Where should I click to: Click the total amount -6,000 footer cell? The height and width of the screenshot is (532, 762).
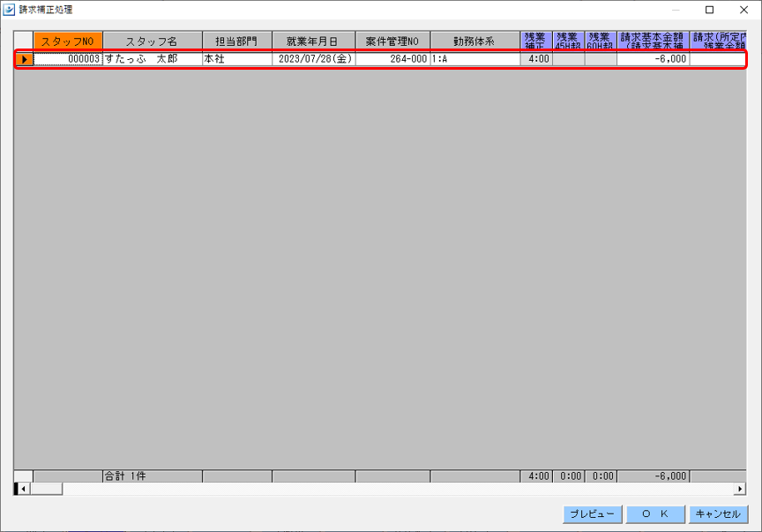(x=654, y=476)
